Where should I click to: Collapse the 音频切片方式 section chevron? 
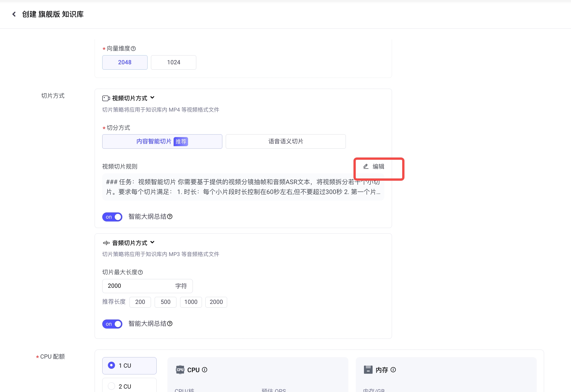point(152,242)
